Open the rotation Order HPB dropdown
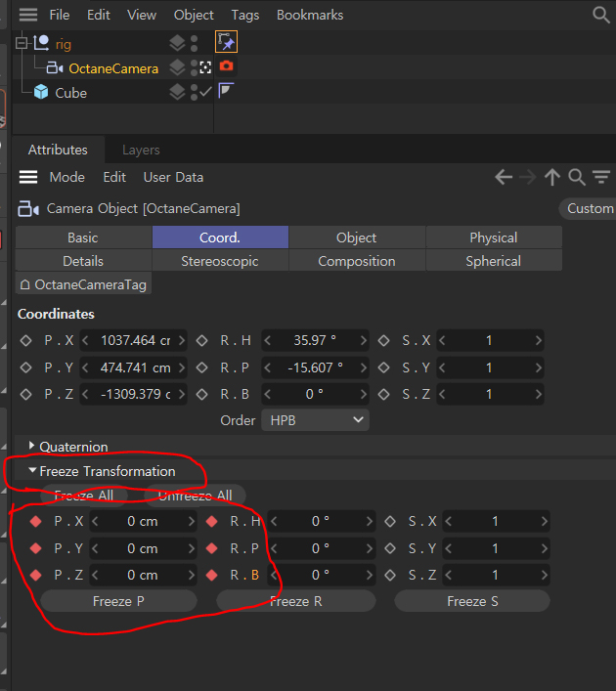616x691 pixels. pos(315,420)
